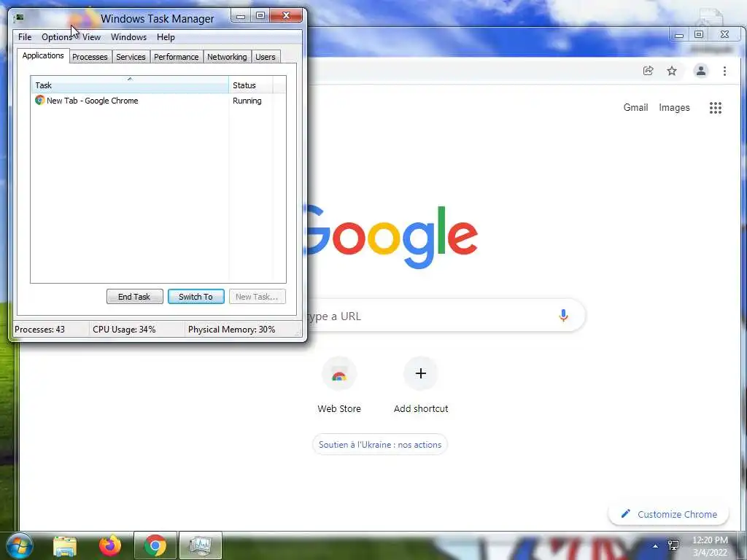Switch to the Users tab

(x=266, y=57)
